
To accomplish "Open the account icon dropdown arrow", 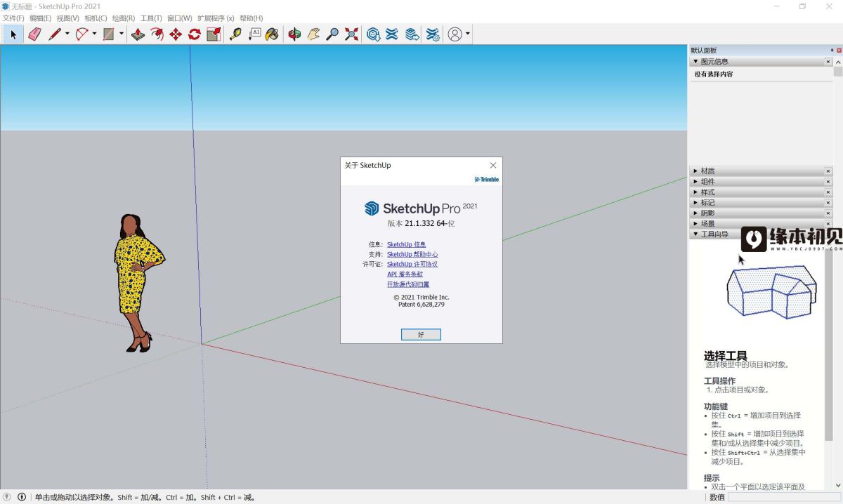I will [x=468, y=34].
